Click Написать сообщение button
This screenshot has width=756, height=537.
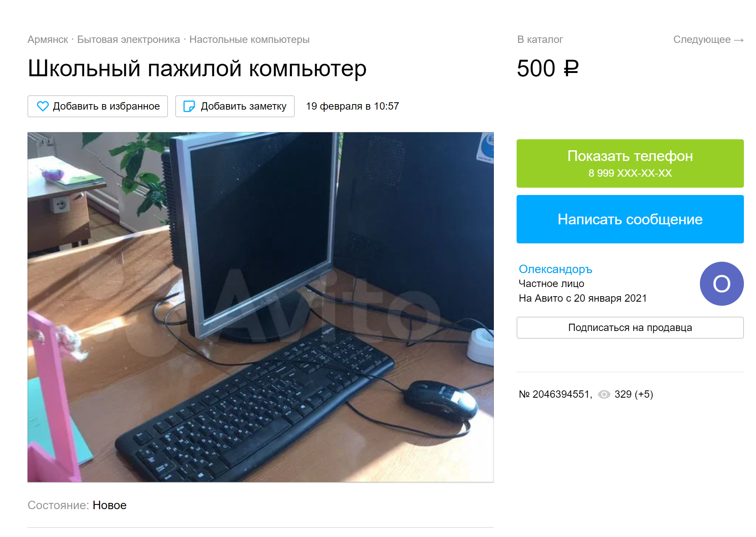pos(630,219)
